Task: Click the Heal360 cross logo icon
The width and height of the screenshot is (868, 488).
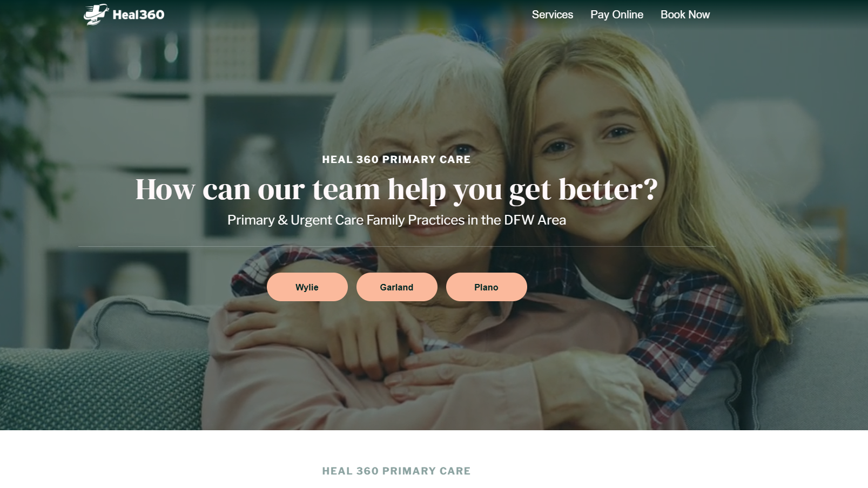Action: 96,15
